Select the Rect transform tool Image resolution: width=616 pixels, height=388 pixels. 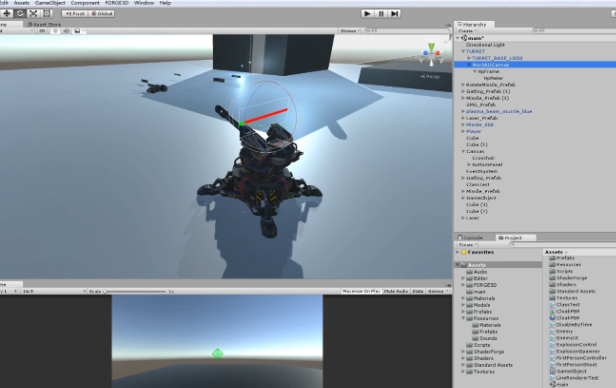(x=47, y=13)
